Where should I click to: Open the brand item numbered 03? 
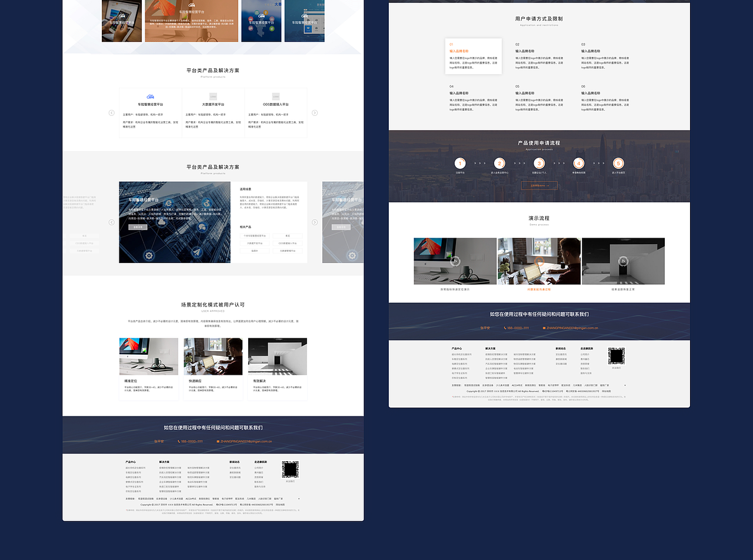pyautogui.click(x=605, y=56)
